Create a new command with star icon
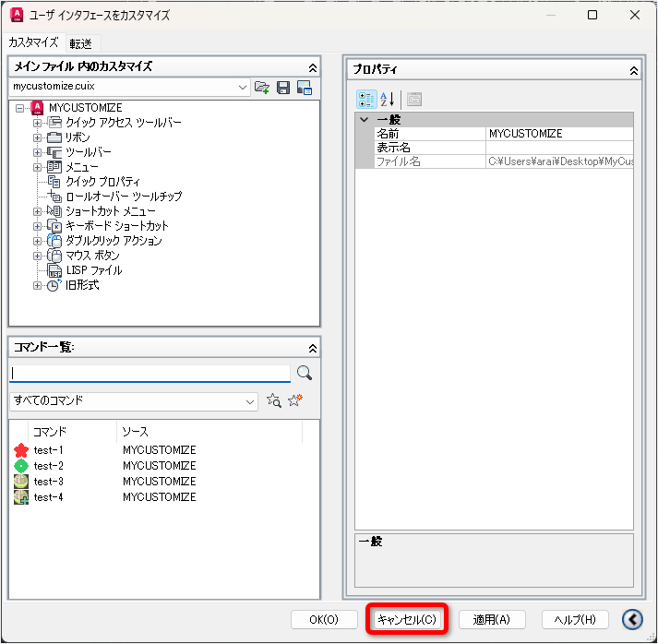This screenshot has width=658, height=644. point(295,400)
